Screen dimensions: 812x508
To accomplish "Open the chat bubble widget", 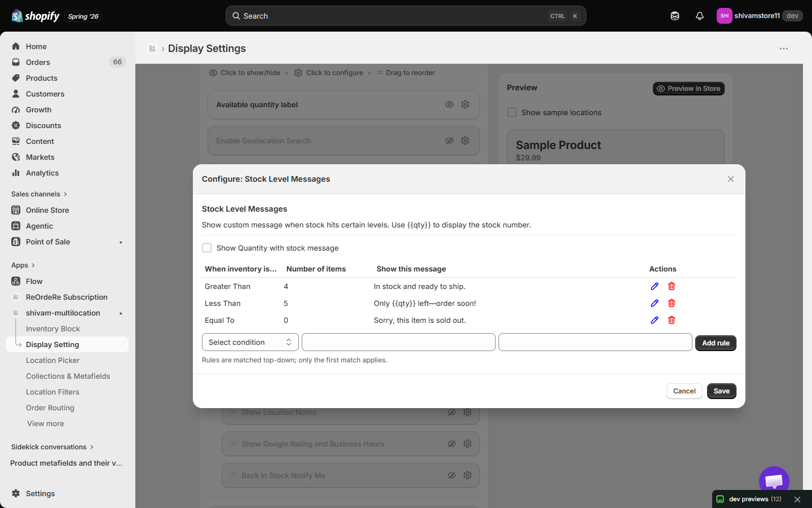I will [x=774, y=481].
